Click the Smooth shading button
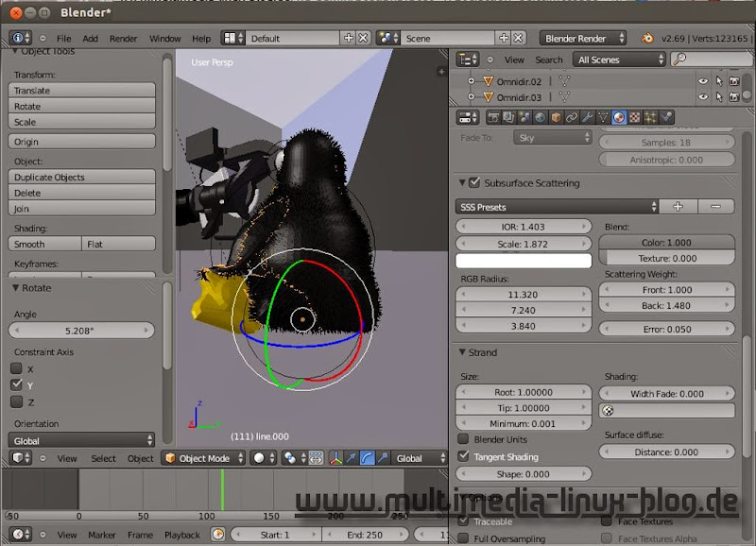Image resolution: width=756 pixels, height=546 pixels. click(x=44, y=244)
